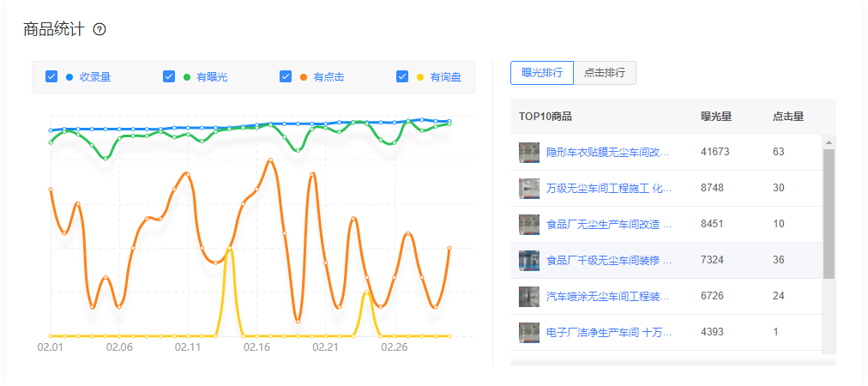Image resolution: width=868 pixels, height=386 pixels.
Task: Click the help question mark icon beside 商品统计
Action: (x=99, y=30)
